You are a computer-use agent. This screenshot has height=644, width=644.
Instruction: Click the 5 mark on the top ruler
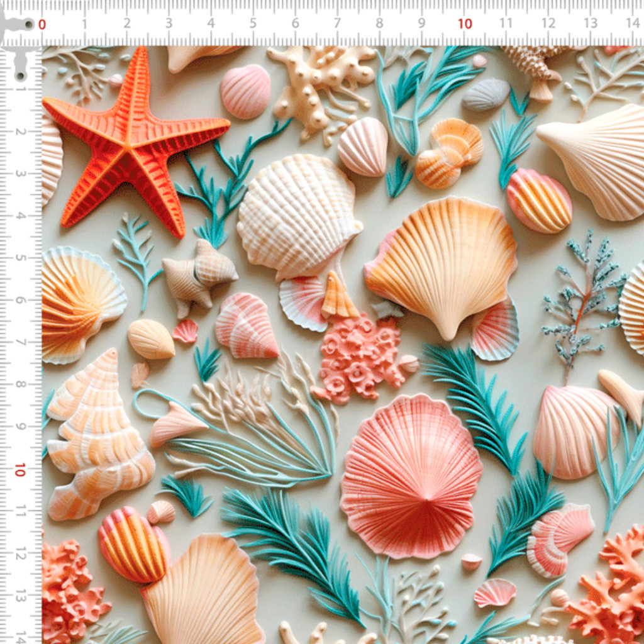pos(253,24)
